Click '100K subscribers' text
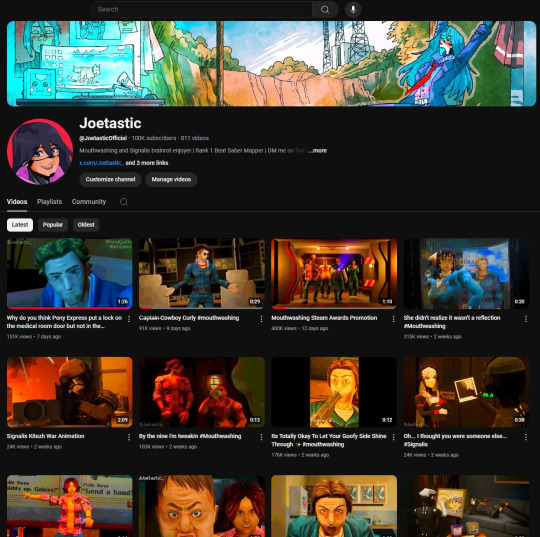This screenshot has height=537, width=540. pyautogui.click(x=154, y=138)
